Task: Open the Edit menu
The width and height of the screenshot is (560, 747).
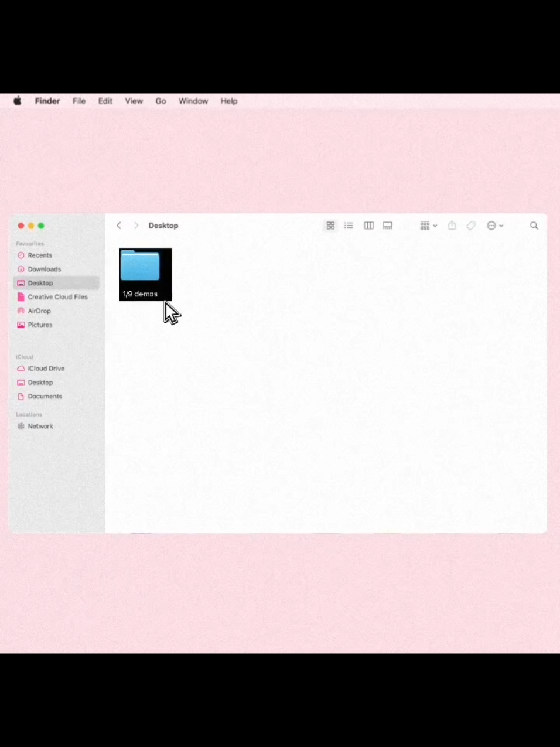Action: coord(105,101)
